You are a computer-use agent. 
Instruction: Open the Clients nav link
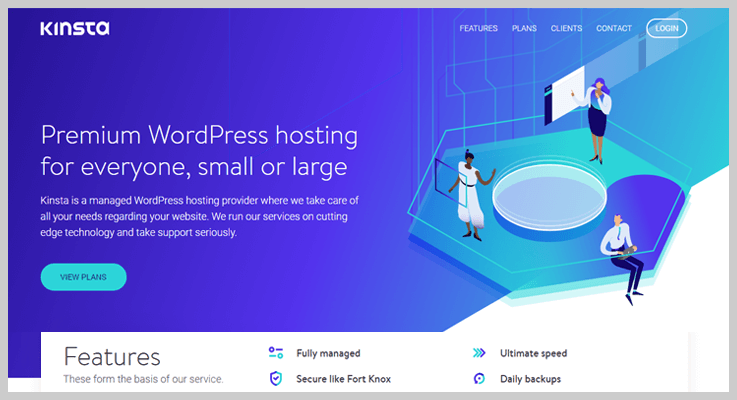tap(566, 29)
